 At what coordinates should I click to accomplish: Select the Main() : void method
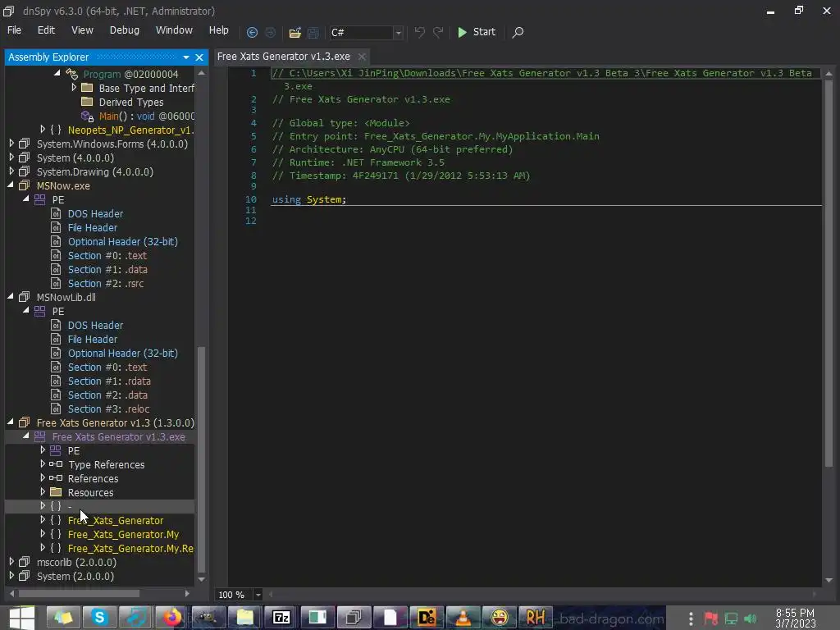point(146,116)
